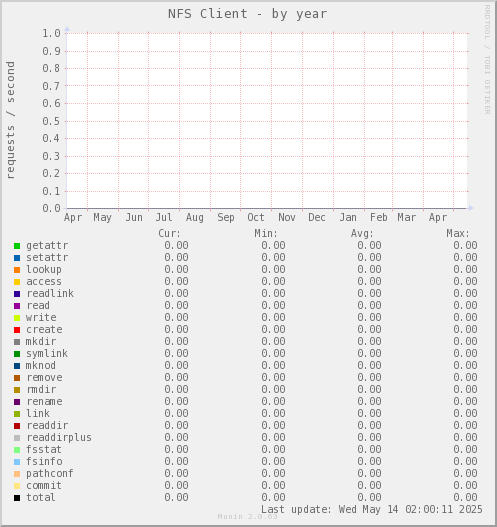Click the 0.5 y-axis tick label

51,121
